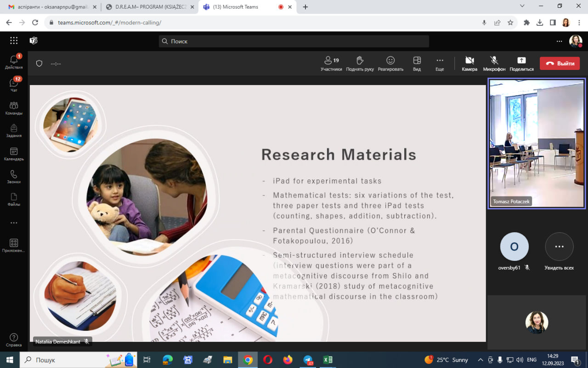
Task: Click the Windows Пошук taskbar search box
Action: point(78,360)
